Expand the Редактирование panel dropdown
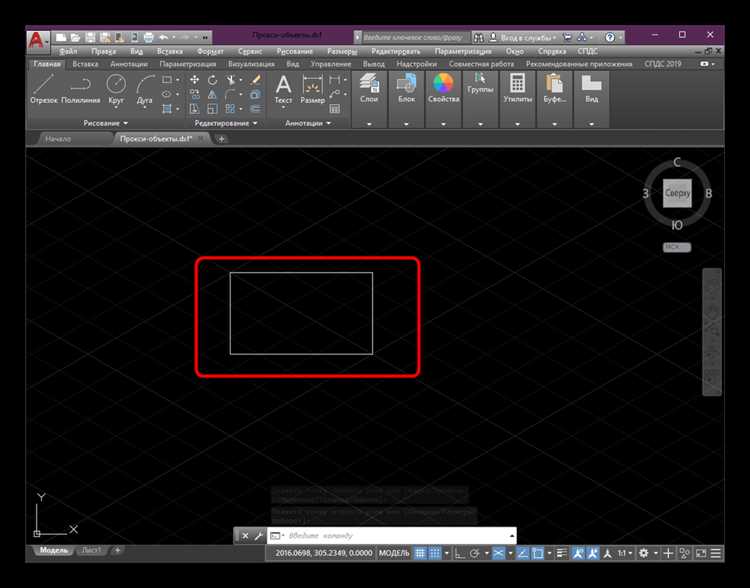This screenshot has width=750, height=588. click(225, 123)
